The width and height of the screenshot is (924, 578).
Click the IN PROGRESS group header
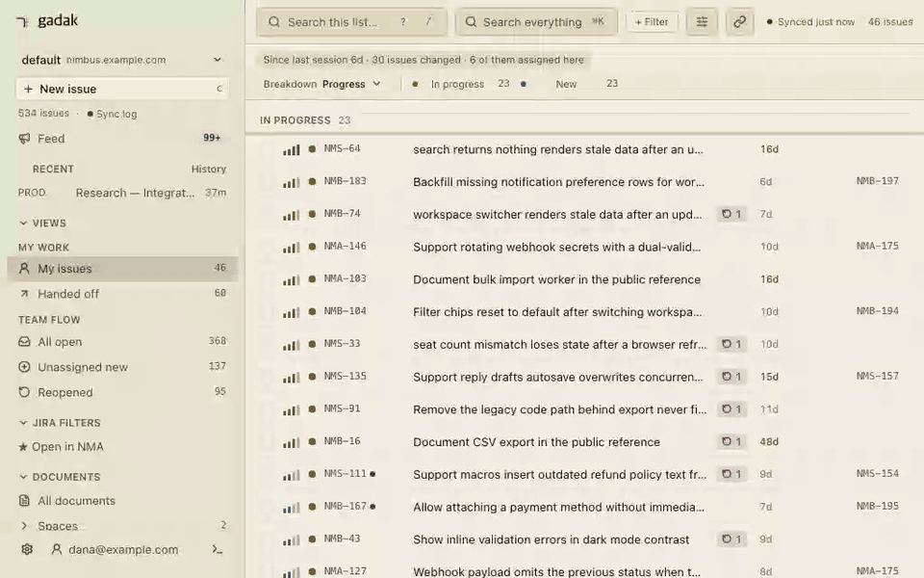coord(305,120)
